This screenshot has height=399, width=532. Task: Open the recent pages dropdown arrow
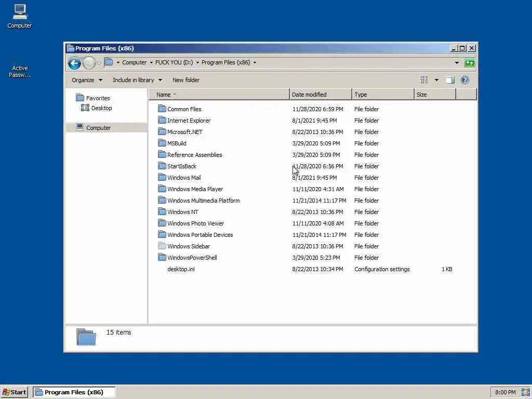tap(99, 63)
